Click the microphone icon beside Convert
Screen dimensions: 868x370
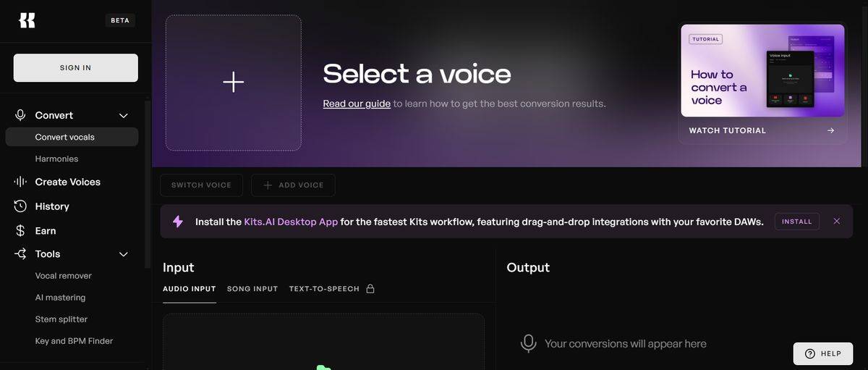click(20, 115)
